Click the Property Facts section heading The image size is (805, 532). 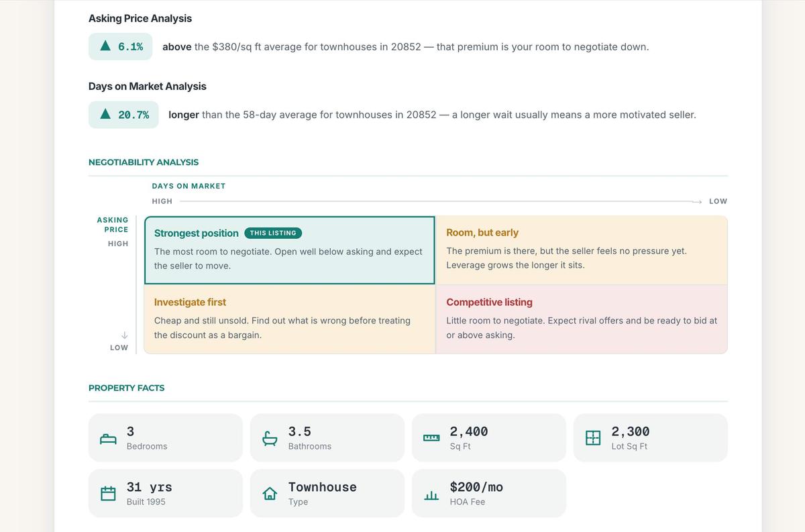pos(126,388)
